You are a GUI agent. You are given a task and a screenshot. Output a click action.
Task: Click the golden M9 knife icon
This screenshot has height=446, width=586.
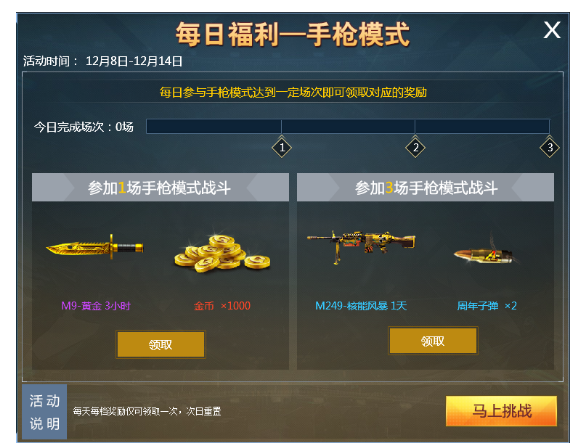(95, 247)
